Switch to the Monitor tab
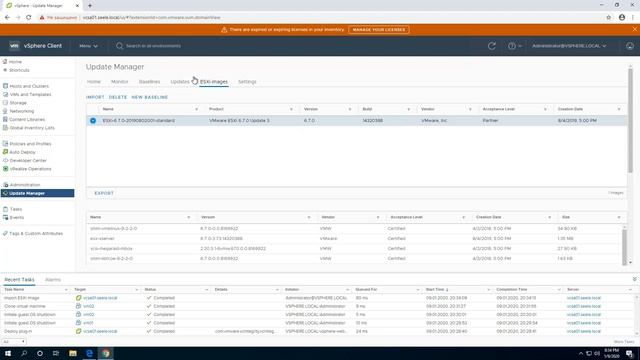Viewport: 640px width, 360px height. click(120, 82)
